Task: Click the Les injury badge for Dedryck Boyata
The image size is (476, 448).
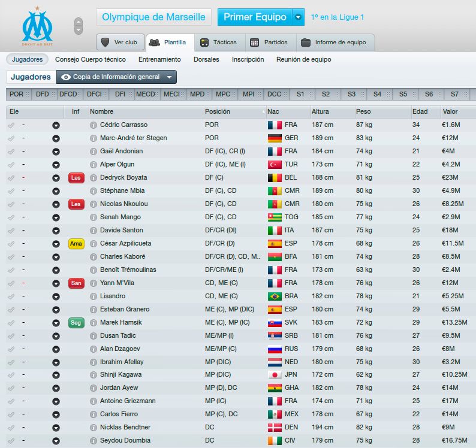Action: [x=76, y=178]
